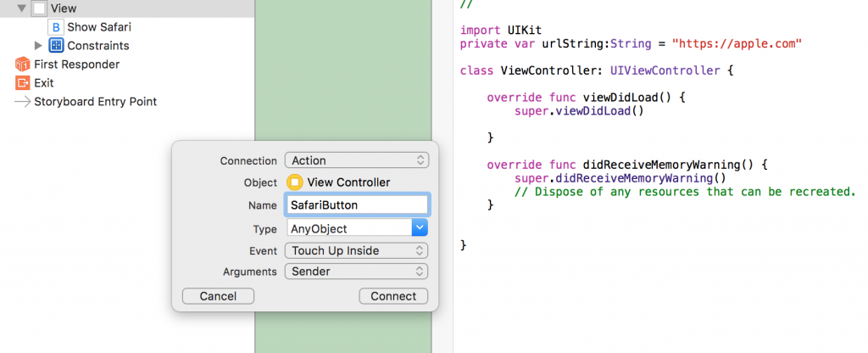
Task: Click the View icon in outline
Action: [39, 8]
